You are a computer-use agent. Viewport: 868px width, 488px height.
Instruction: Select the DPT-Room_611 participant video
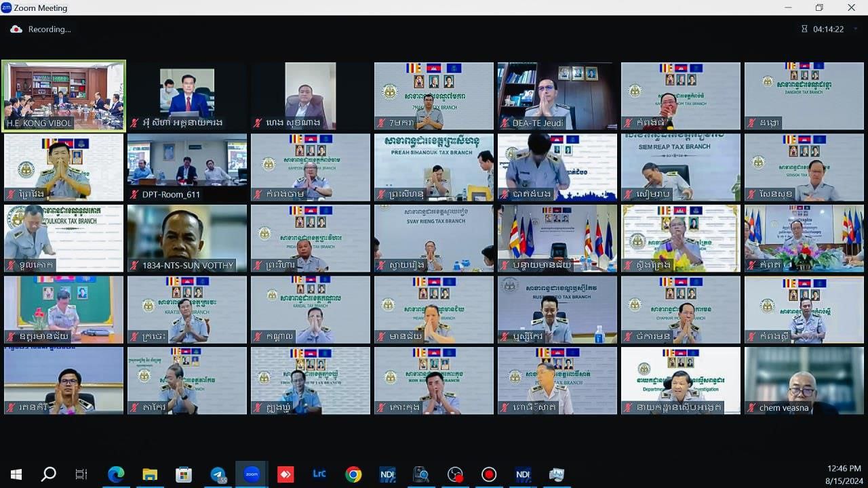click(187, 167)
